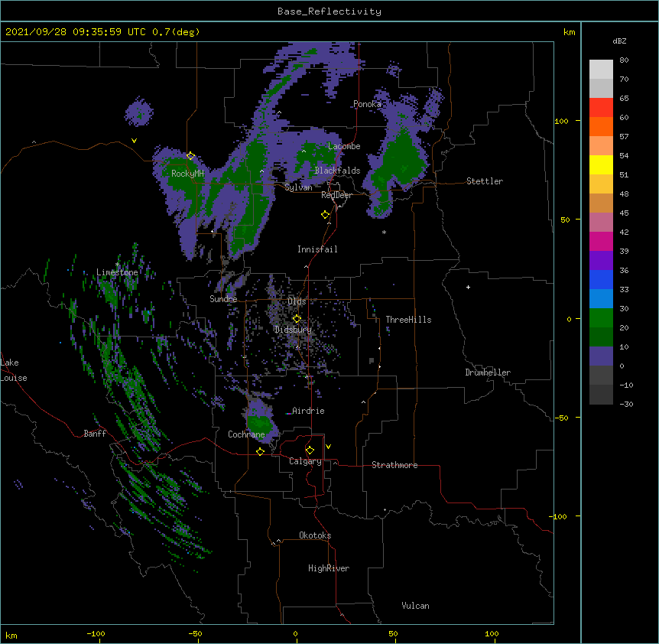The image size is (659, 644).
Task: Pick the bright green 20-30 dBZ legend swatch
Action: [601, 318]
